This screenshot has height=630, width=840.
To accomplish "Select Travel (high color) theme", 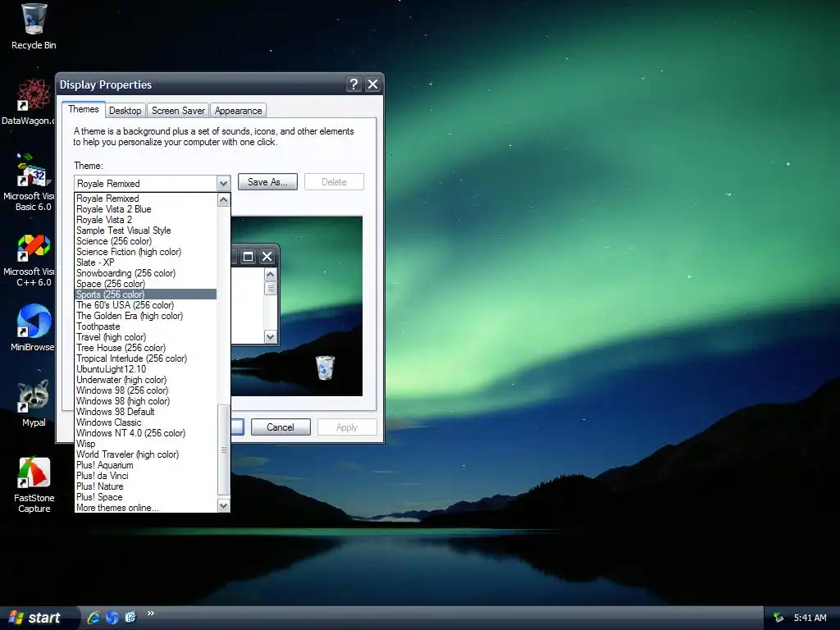I will (x=146, y=337).
